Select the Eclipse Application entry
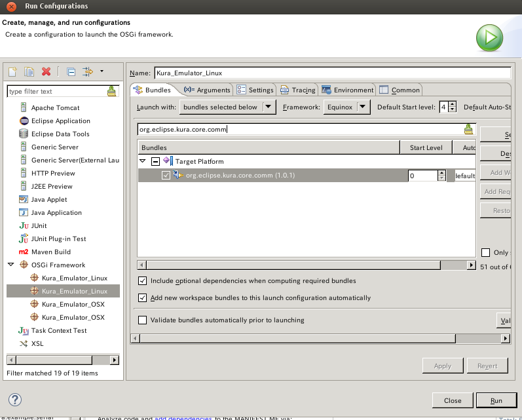This screenshot has height=420, width=522. pos(61,121)
